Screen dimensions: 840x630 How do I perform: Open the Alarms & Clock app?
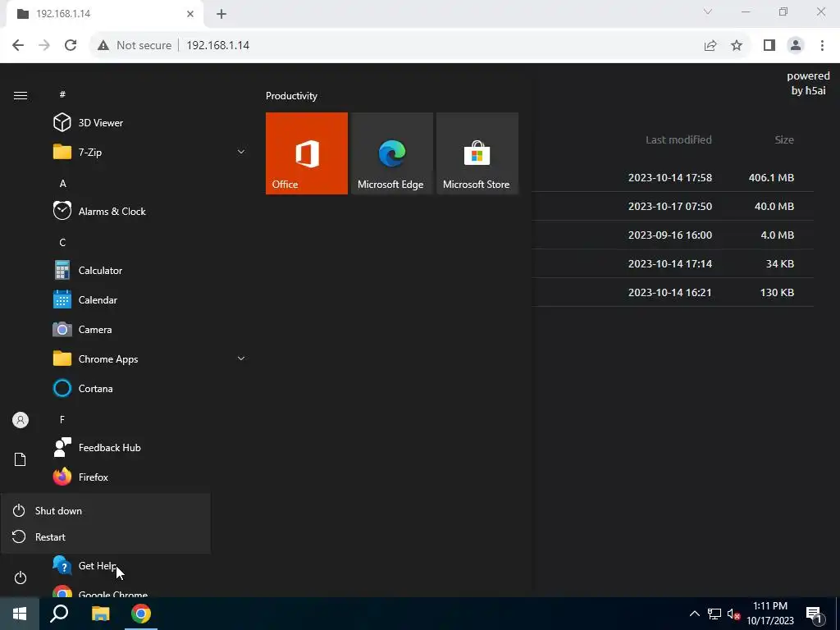pyautogui.click(x=149, y=211)
